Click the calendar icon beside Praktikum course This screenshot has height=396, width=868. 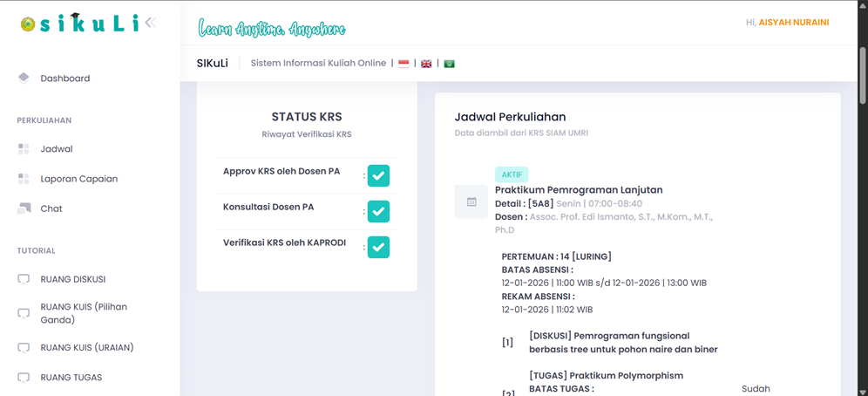[471, 201]
